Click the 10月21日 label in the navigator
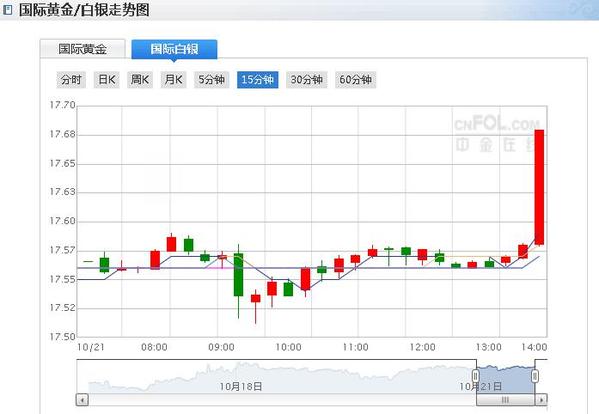Image resolution: width=599 pixels, height=414 pixels. pyautogui.click(x=480, y=387)
